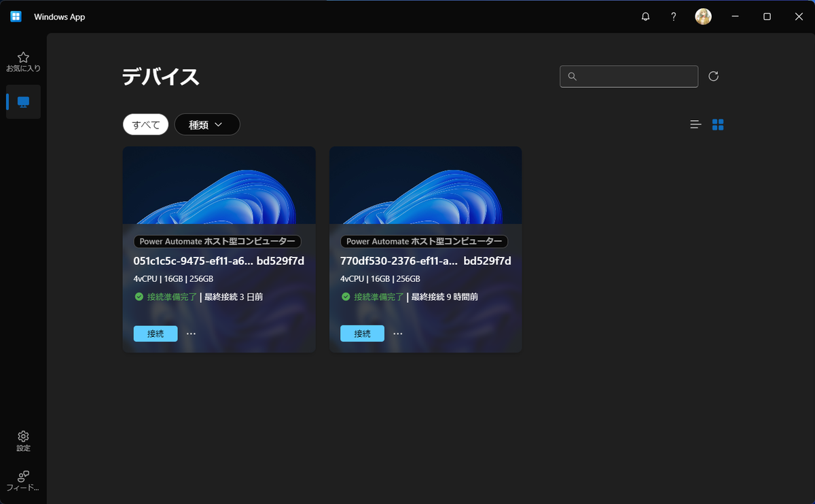Viewport: 815px width, 504px height.
Task: Click the refresh devices icon
Action: pyautogui.click(x=713, y=76)
